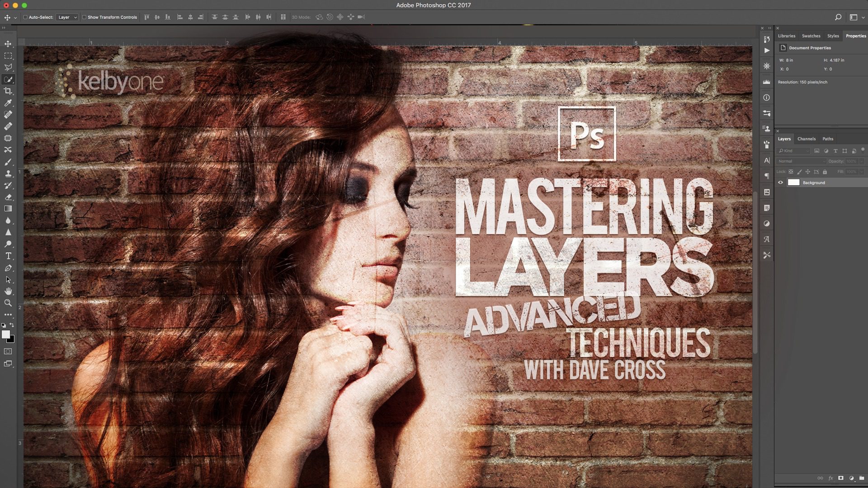Select the Crop tool
The height and width of the screenshot is (488, 868).
click(x=8, y=91)
